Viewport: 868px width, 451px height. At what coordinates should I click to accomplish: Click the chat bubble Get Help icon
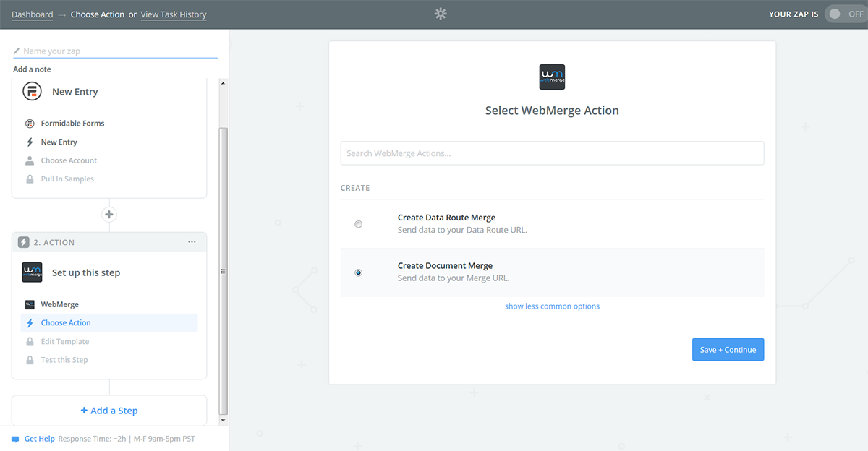click(15, 439)
